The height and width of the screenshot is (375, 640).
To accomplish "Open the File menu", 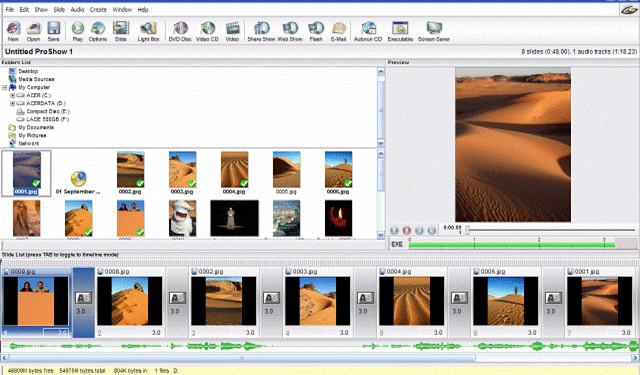I will pyautogui.click(x=10, y=9).
